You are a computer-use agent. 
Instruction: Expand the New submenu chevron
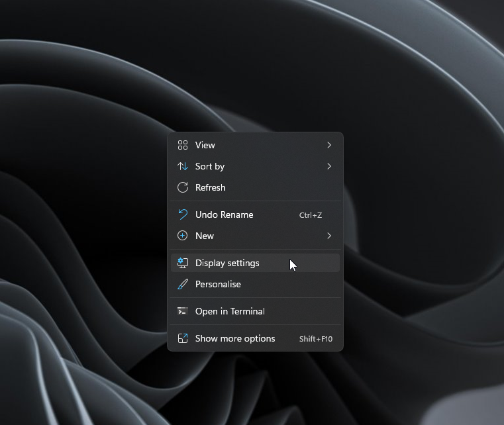(x=328, y=236)
